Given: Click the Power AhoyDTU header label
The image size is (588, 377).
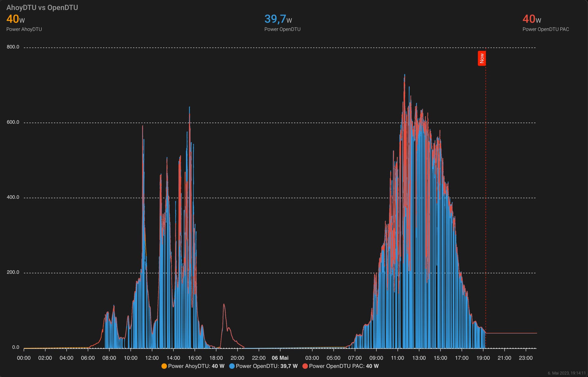Looking at the screenshot, I should pos(24,29).
